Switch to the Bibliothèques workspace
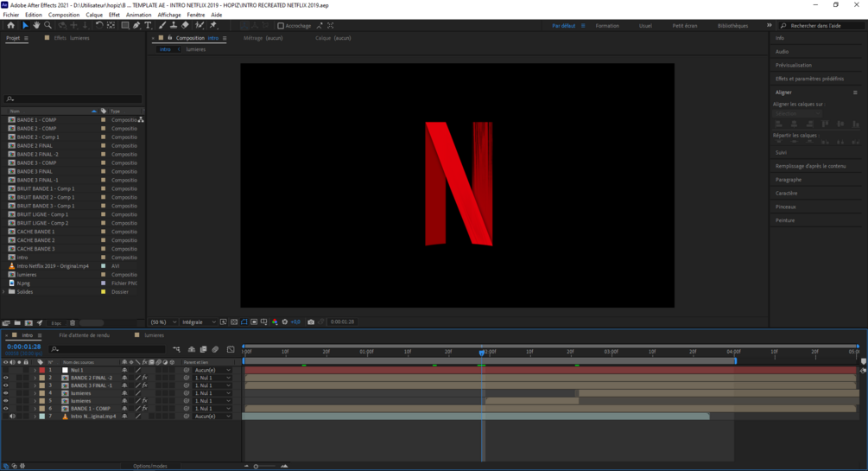868x471 pixels. (x=732, y=25)
